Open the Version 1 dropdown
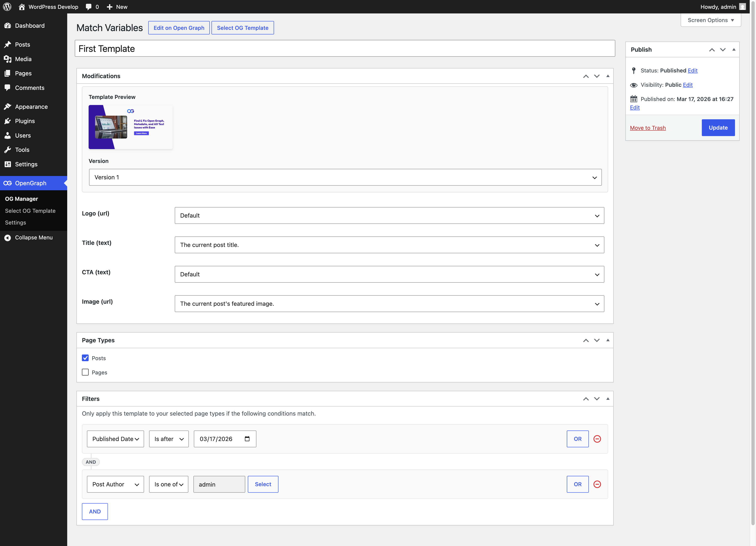The width and height of the screenshot is (756, 546). pos(345,177)
